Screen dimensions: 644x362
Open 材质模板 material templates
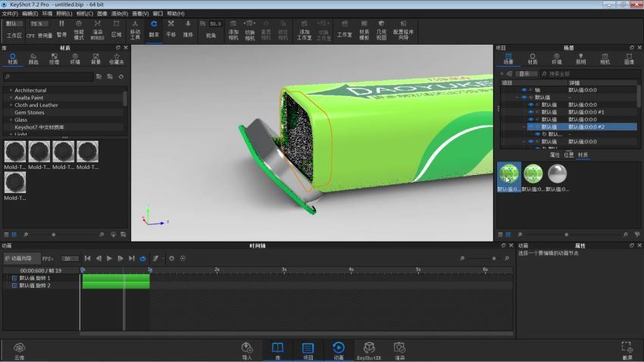point(364,30)
